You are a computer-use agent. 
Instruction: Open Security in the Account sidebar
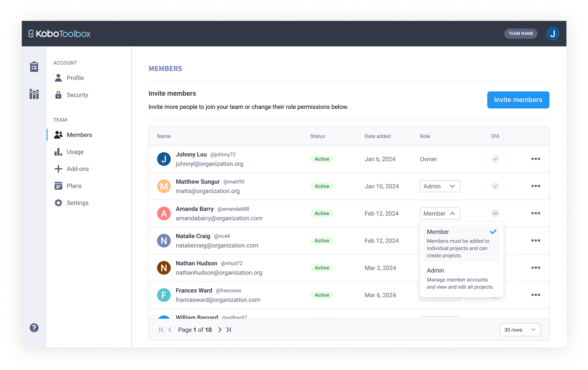coord(77,95)
